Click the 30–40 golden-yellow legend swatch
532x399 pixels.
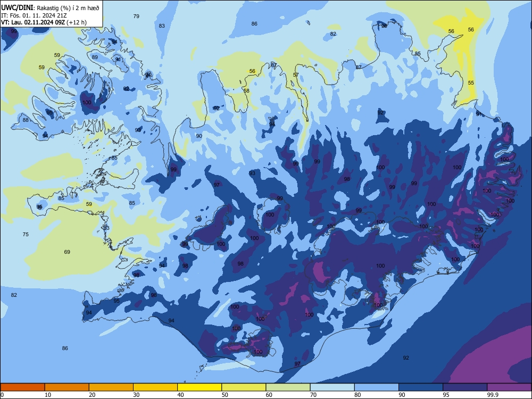click(x=155, y=387)
